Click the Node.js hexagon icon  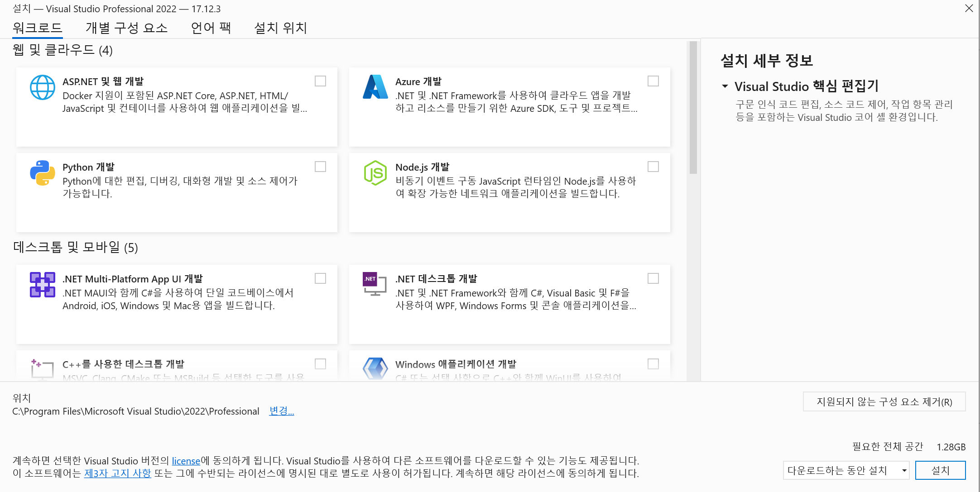click(x=375, y=173)
